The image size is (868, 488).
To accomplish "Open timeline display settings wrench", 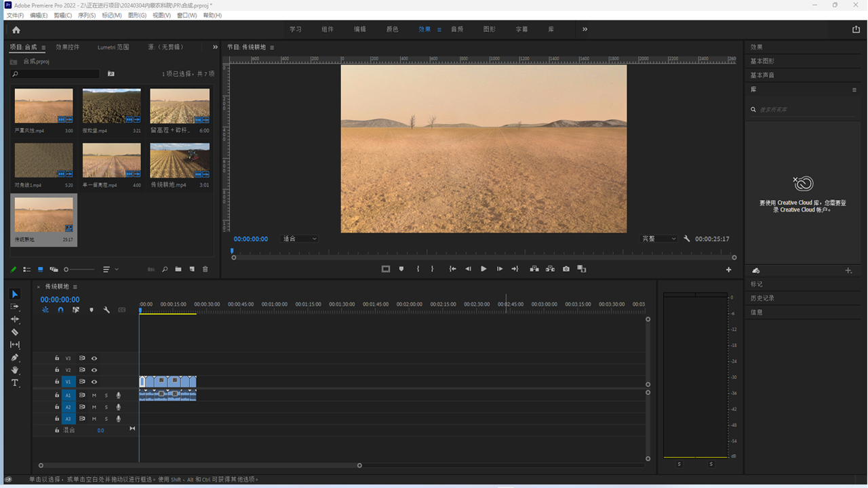I will tap(106, 310).
